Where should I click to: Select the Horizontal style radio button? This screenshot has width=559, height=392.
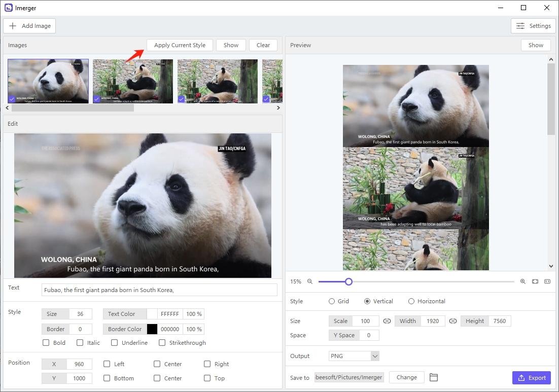(x=411, y=301)
